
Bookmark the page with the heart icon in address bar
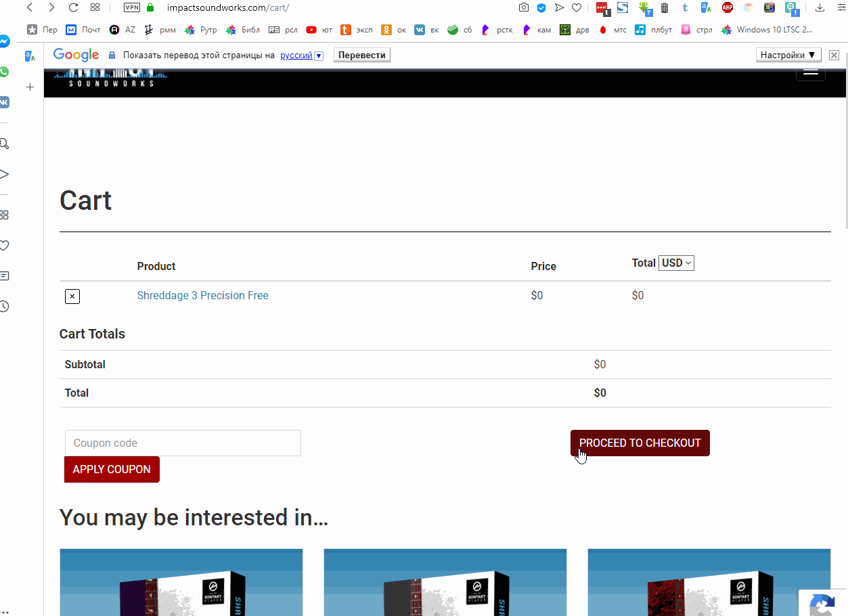click(x=577, y=7)
